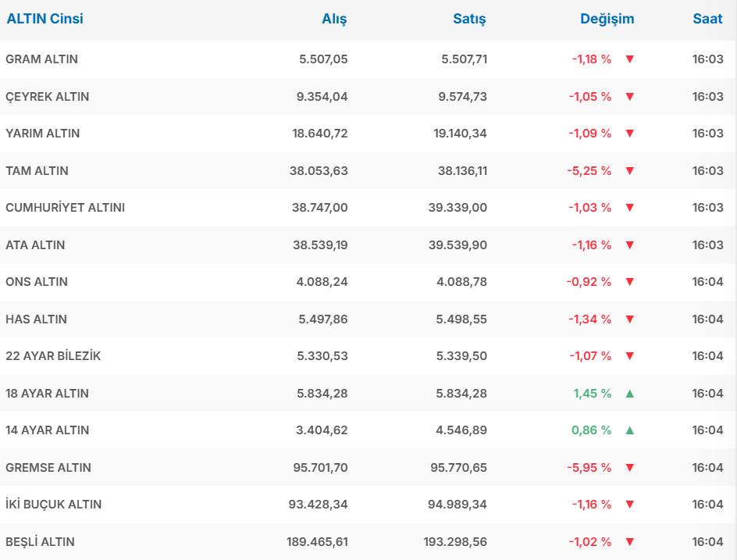This screenshot has height=560, width=737.
Task: Open the YARIM ALTIN link
Action: (43, 134)
